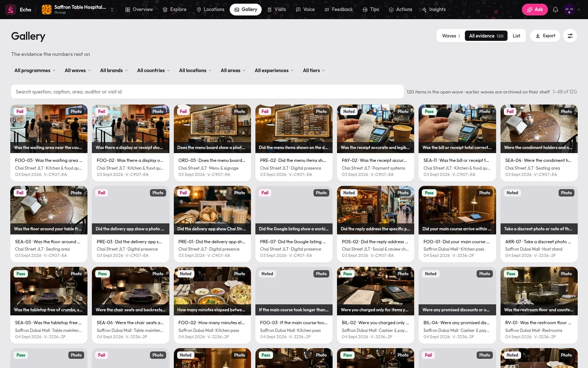Viewport: 588px width, 368px height.
Task: Open the Voice section
Action: click(305, 10)
